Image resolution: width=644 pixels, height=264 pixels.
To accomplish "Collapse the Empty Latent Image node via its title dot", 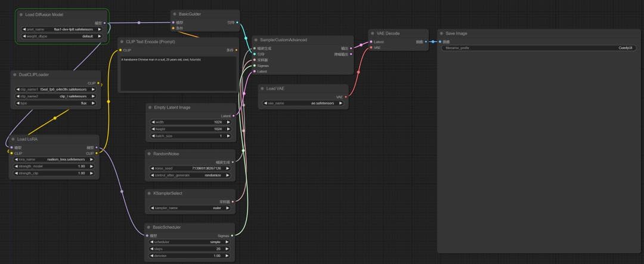I will click(150, 108).
